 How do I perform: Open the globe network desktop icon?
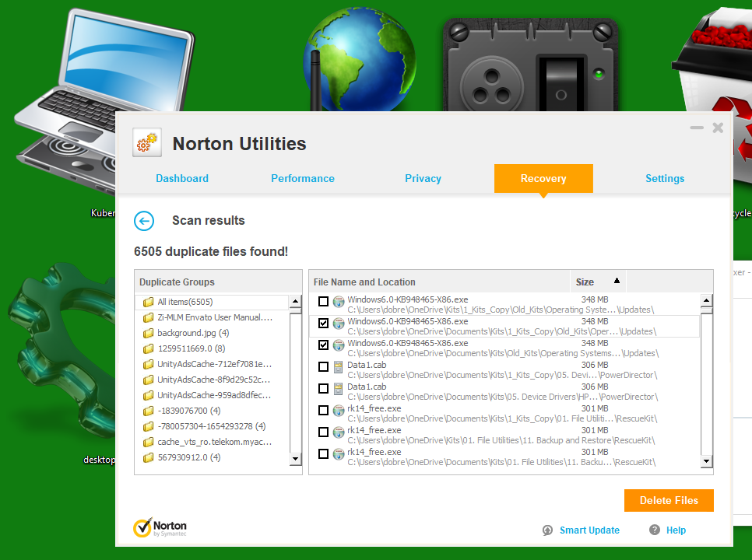pos(360,60)
